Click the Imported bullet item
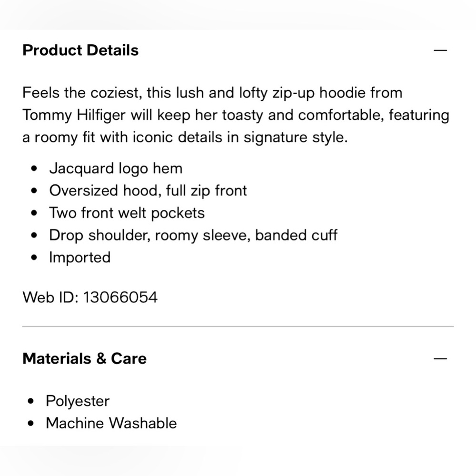476x476 pixels. 79,258
